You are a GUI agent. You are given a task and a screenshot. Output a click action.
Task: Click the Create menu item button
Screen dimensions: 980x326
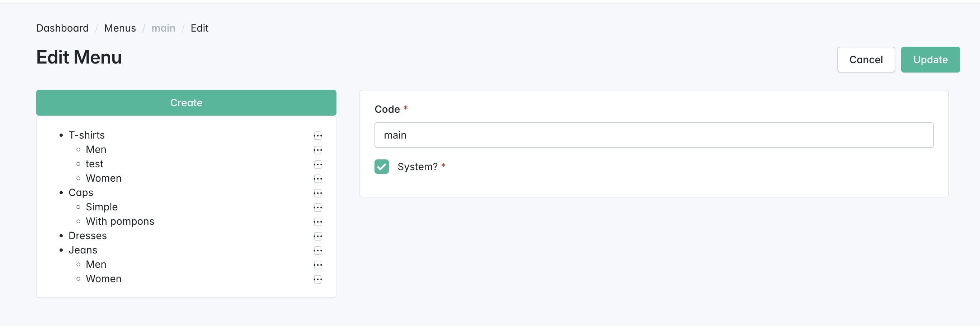186,102
